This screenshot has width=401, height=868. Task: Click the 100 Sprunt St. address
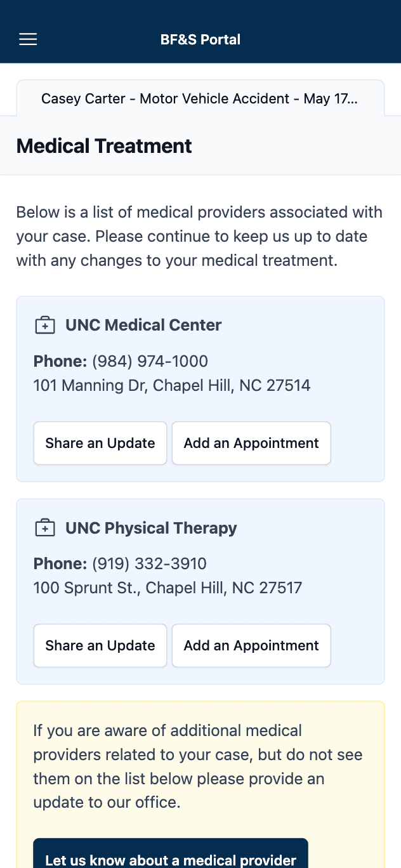click(x=168, y=588)
